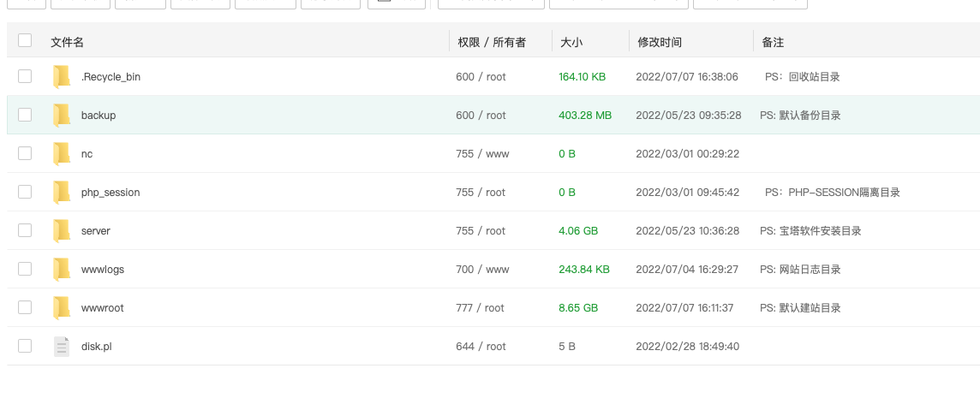Click the server folder icon
Screen dimensions: 980x416
(62, 231)
